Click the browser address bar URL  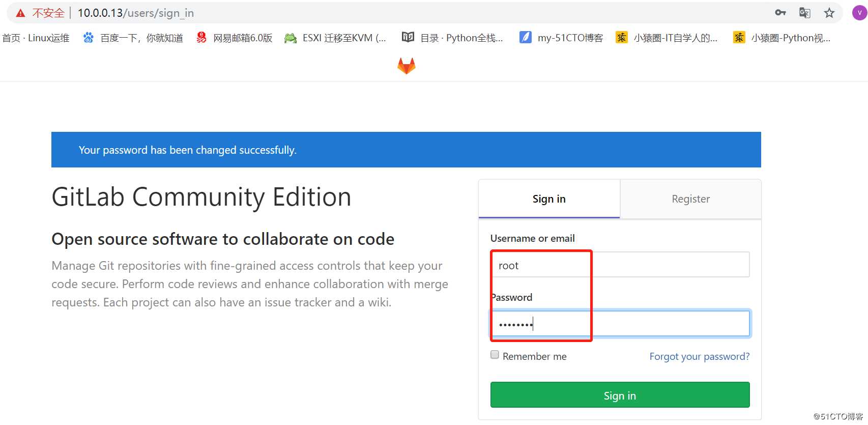point(135,13)
